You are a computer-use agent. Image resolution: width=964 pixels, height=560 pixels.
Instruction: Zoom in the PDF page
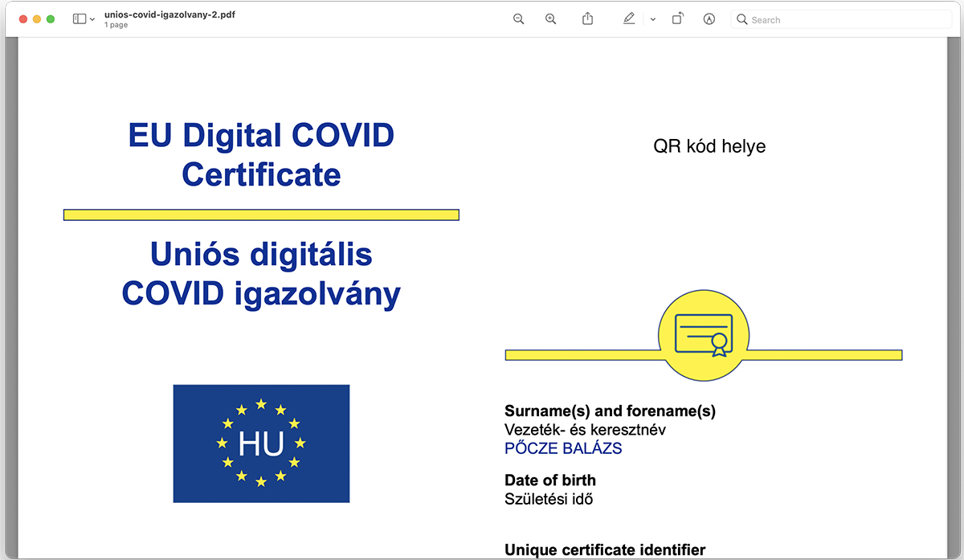coord(550,19)
